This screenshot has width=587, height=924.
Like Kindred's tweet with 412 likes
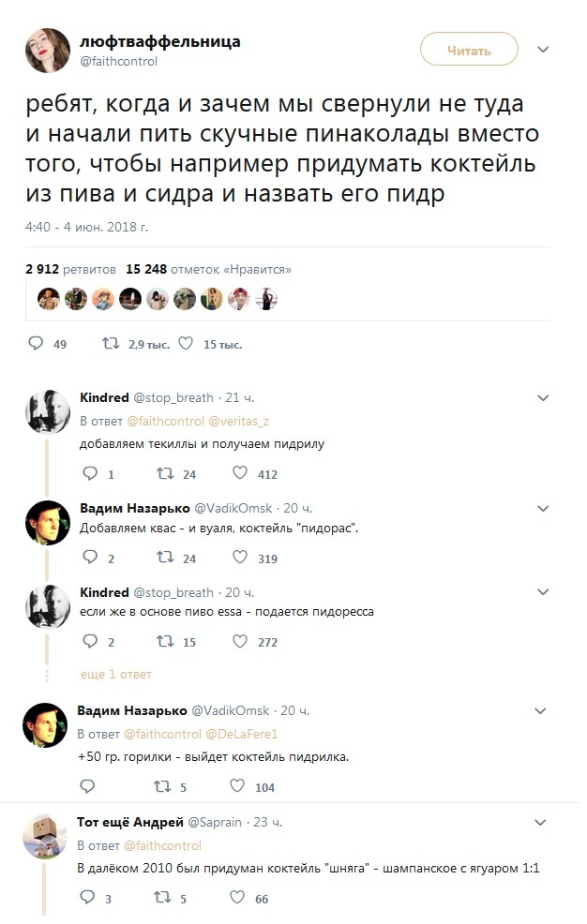[240, 473]
